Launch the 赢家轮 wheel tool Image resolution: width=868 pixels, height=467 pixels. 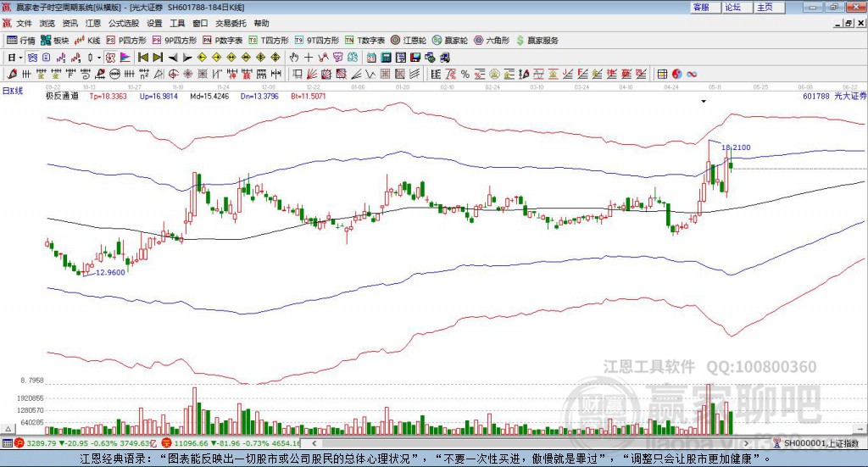450,41
